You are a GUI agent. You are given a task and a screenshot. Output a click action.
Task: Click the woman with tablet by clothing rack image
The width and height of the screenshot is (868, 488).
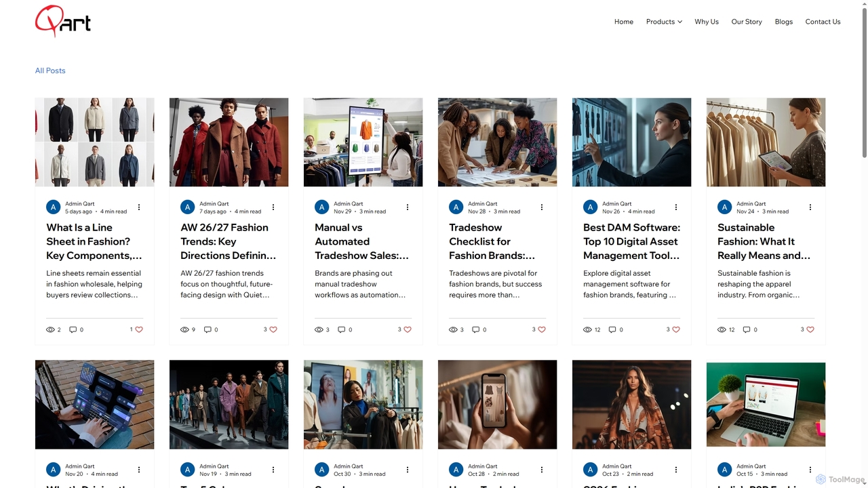(x=766, y=142)
